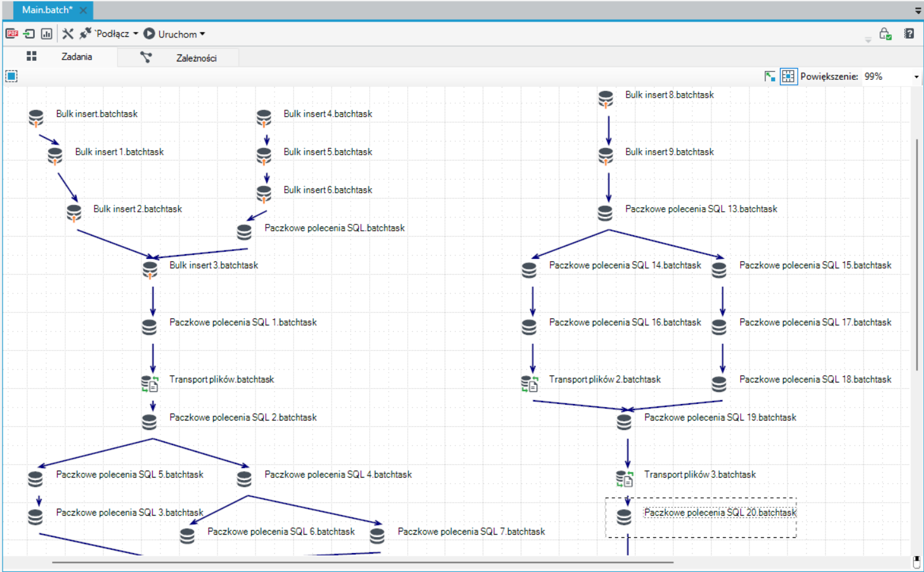Click the Podłącz connect button
The image size is (924, 572).
104,34
